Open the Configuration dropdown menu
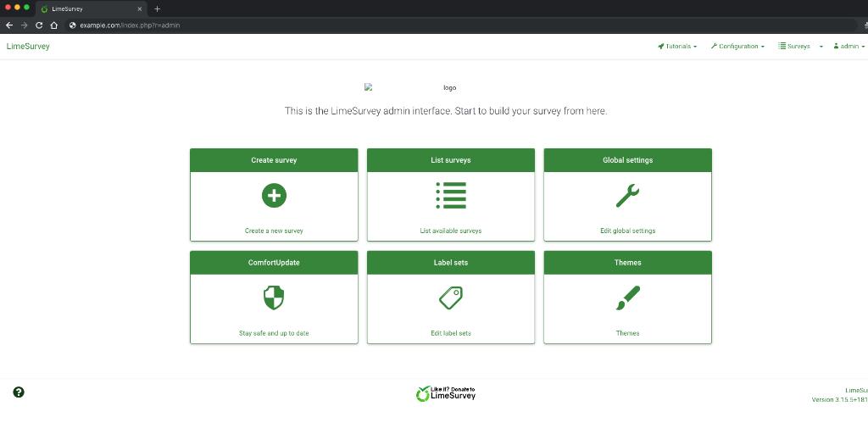Image resolution: width=868 pixels, height=434 pixels. tap(737, 47)
